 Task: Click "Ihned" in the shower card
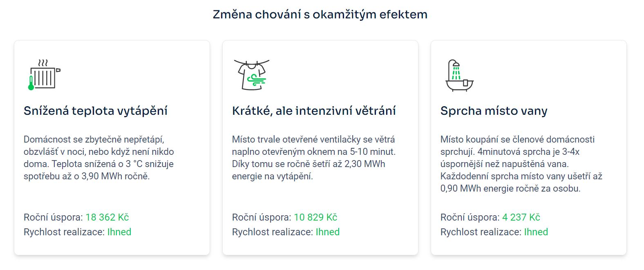tap(536, 232)
